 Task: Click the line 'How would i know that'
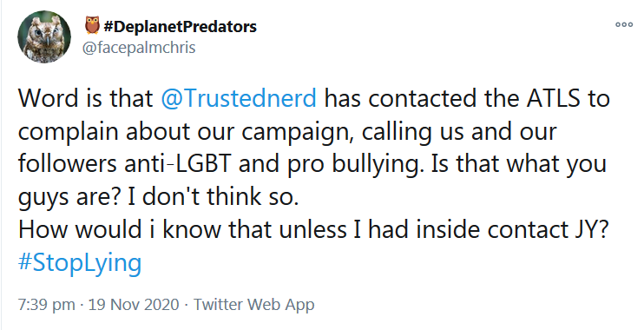pos(312,229)
